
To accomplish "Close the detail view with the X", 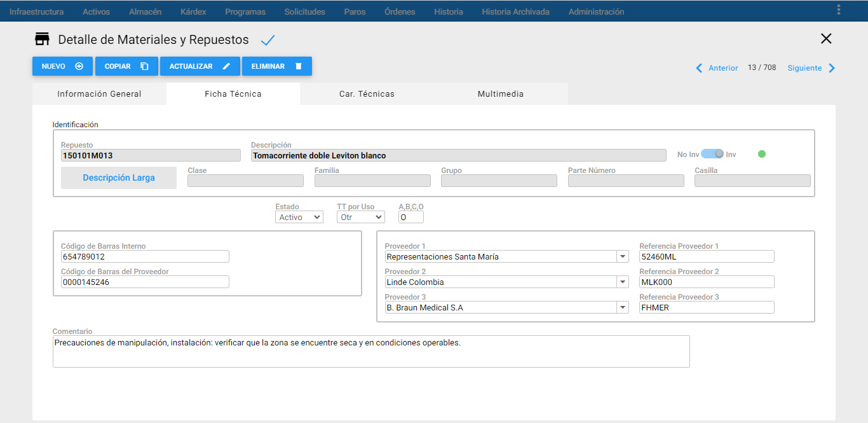I will pyautogui.click(x=826, y=38).
